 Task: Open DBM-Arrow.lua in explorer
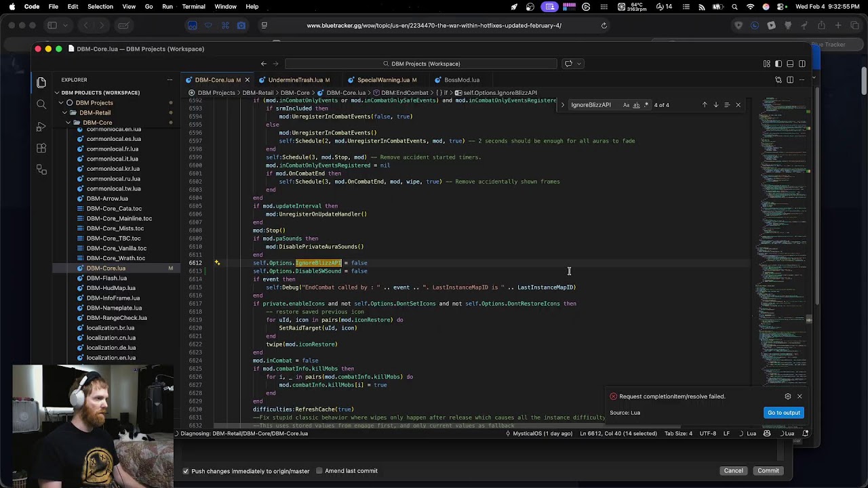click(x=107, y=199)
